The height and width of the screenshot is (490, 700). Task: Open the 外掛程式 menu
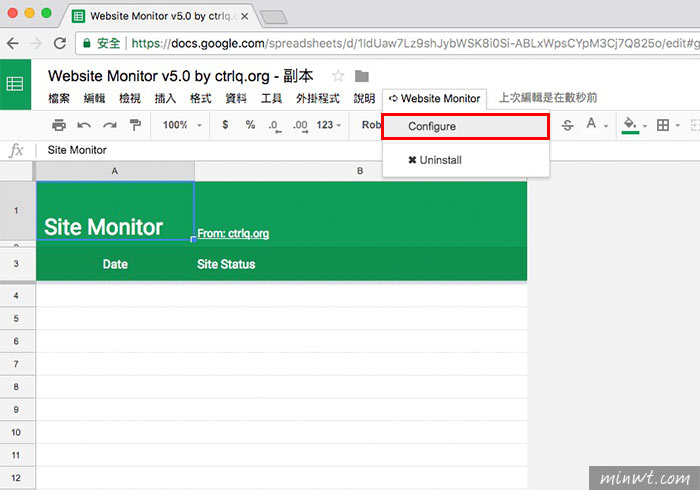(x=317, y=98)
